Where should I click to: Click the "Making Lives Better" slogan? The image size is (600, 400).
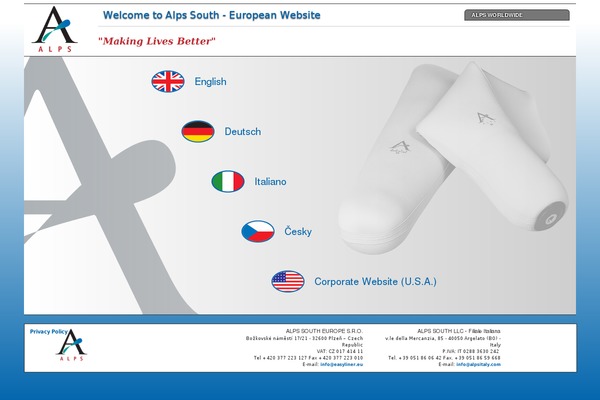[x=157, y=41]
